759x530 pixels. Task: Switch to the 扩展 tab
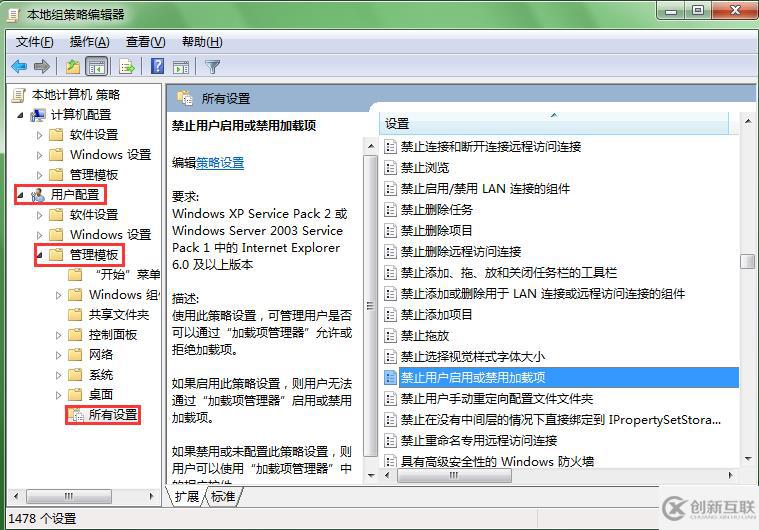pyautogui.click(x=187, y=497)
